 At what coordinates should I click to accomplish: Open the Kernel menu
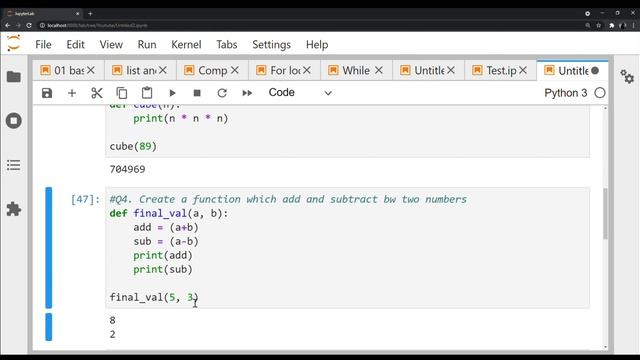186,44
